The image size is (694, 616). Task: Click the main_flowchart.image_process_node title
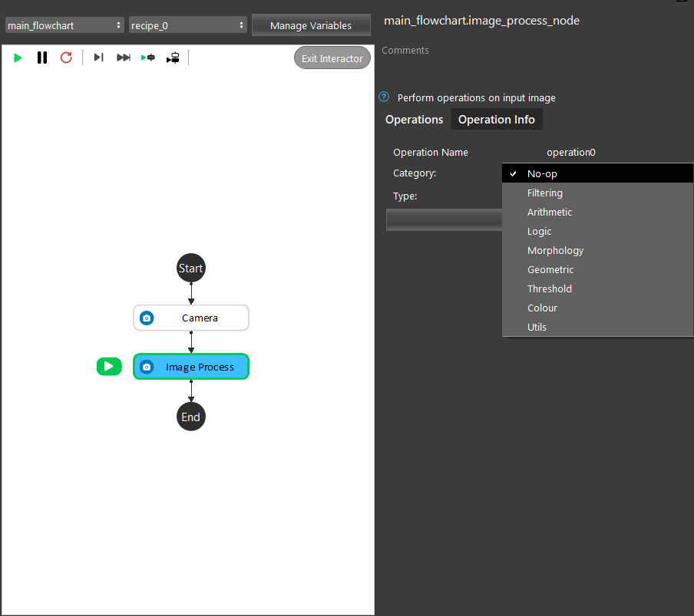point(481,21)
